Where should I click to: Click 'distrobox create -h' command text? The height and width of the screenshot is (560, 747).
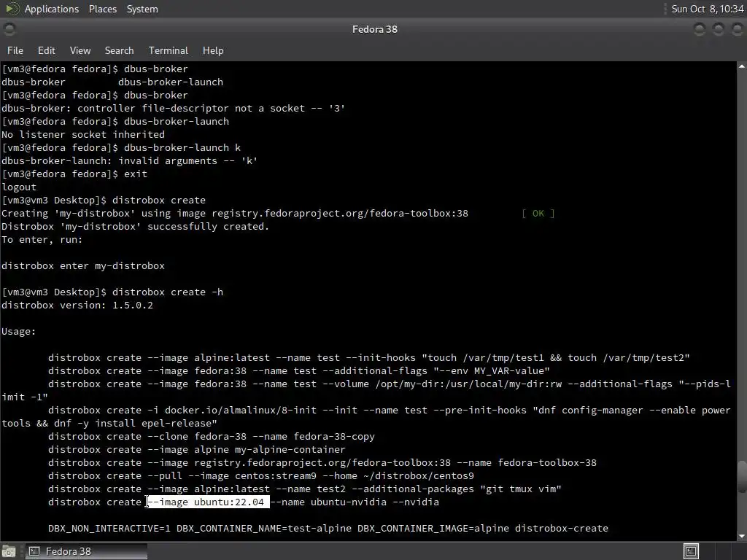coord(168,292)
